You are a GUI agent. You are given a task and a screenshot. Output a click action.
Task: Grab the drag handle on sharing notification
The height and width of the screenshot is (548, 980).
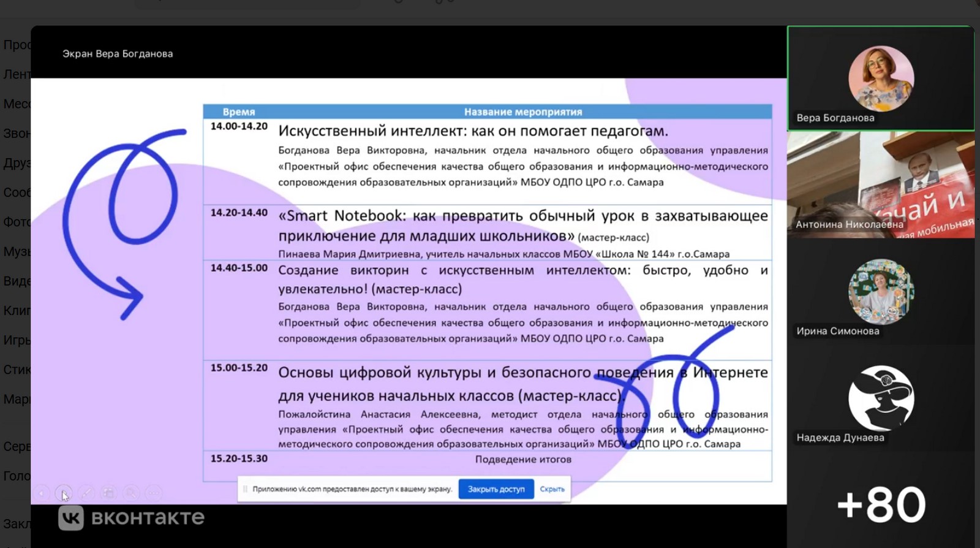245,489
